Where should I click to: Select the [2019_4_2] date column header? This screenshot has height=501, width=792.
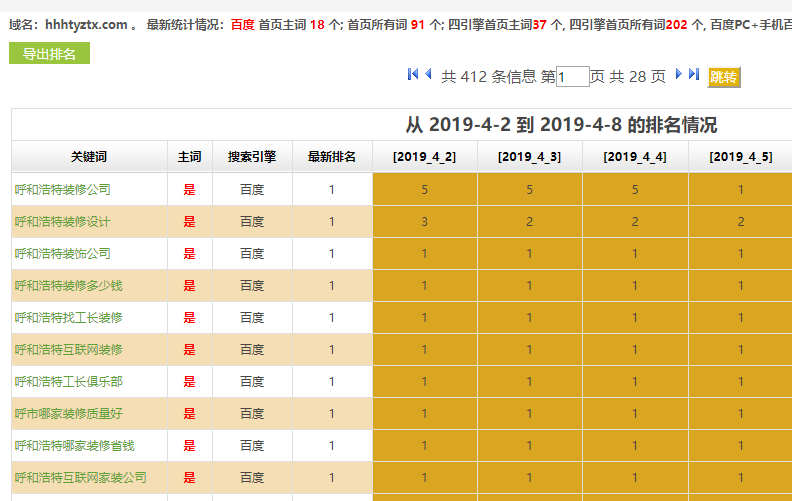424,157
